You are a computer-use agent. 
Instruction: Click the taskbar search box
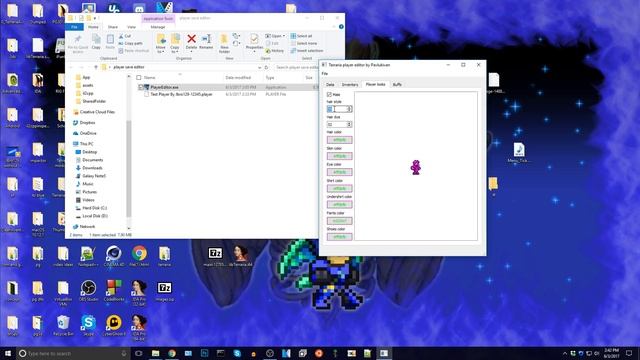pos(73,353)
